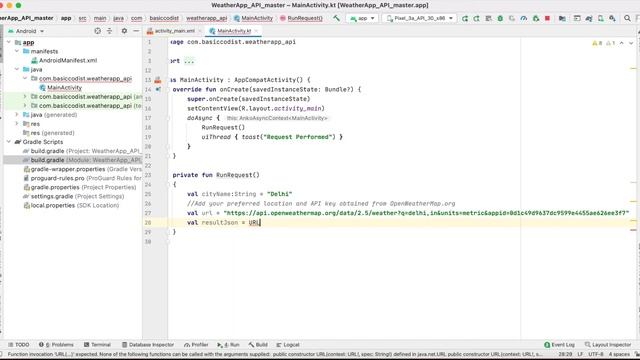640x360 pixels.
Task: Open the Profile app gauge icon
Action: click(x=524, y=18)
